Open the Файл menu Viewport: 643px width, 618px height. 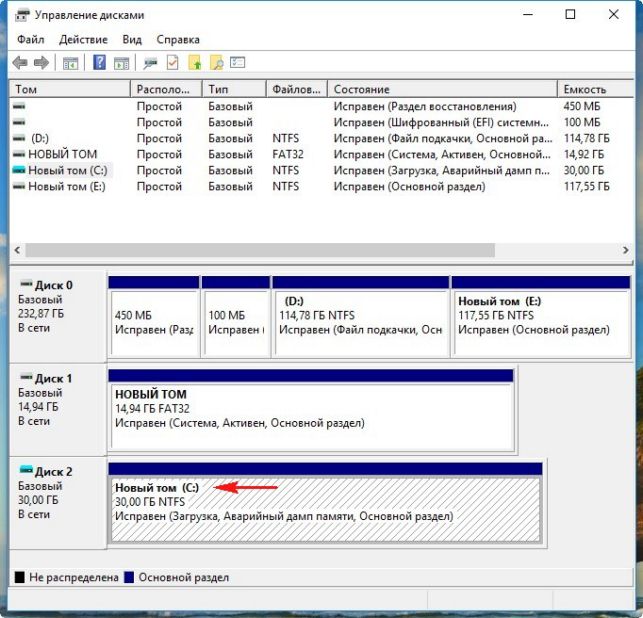click(30, 39)
